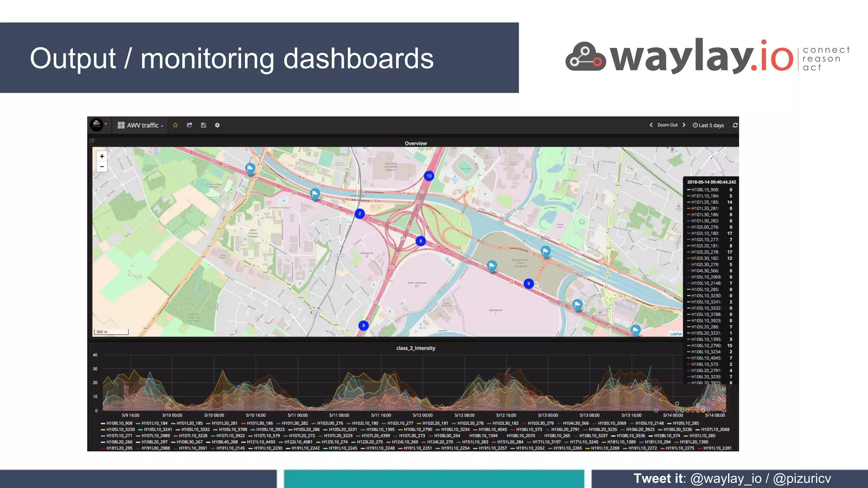Open dashboard settings gear

tap(217, 125)
